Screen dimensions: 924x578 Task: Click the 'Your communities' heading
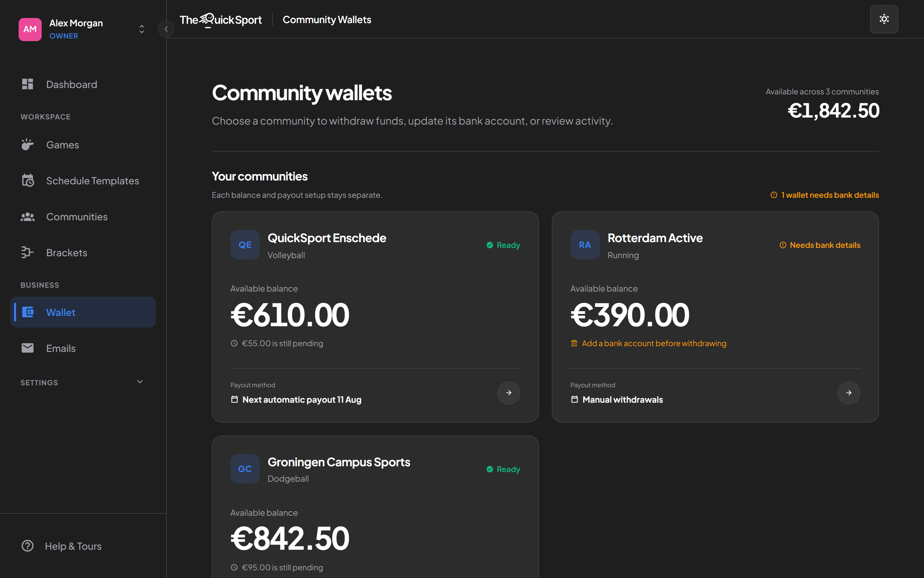(260, 176)
